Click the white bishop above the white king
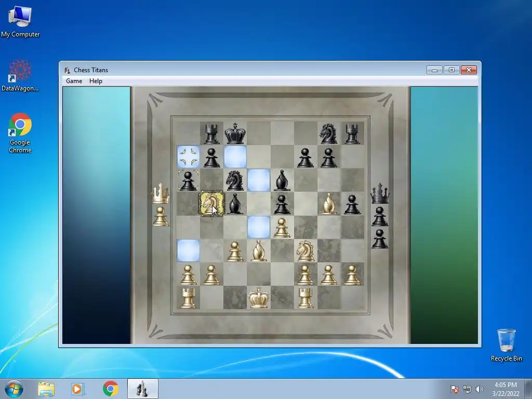 coord(259,250)
